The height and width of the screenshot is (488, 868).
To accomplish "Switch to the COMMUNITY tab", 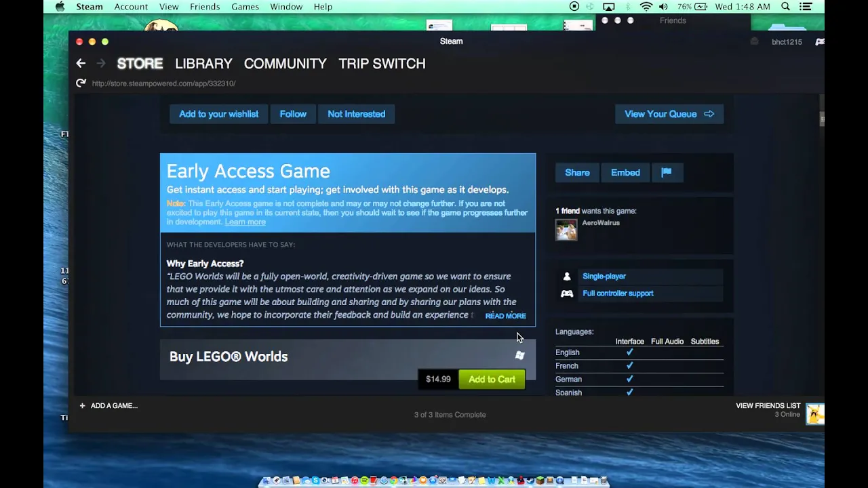I will click(285, 64).
